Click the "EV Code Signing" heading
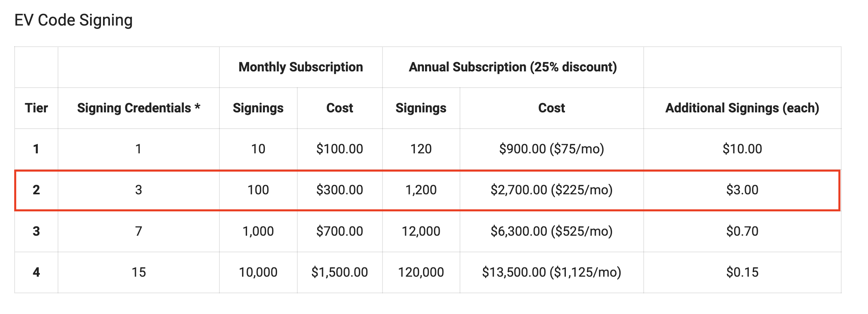 coord(73,20)
